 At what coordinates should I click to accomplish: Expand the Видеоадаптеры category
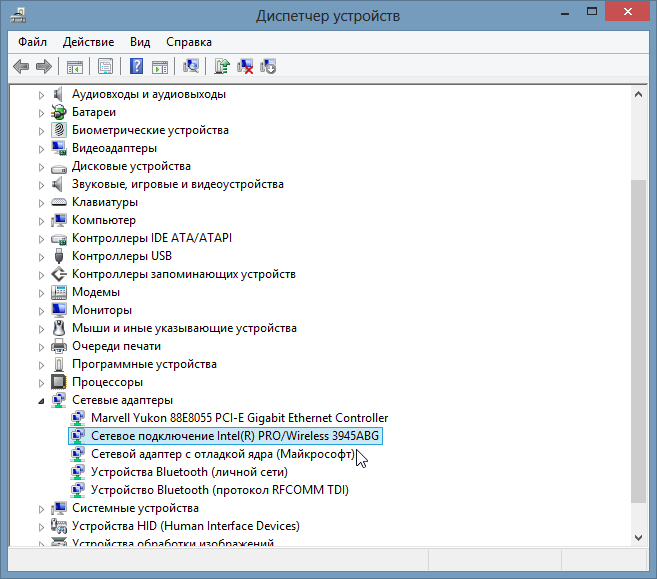point(42,148)
